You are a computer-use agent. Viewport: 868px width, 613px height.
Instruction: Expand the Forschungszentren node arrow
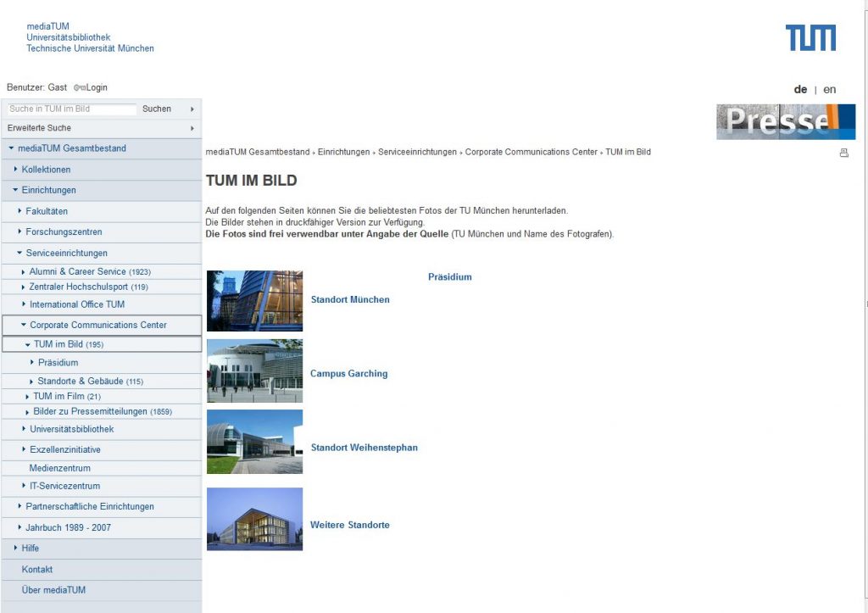tap(19, 231)
